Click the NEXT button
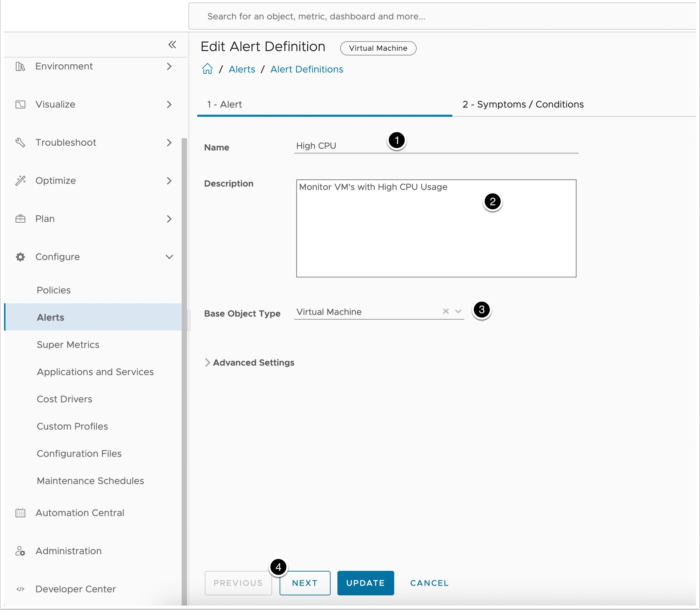The width and height of the screenshot is (700, 610). coord(305,583)
